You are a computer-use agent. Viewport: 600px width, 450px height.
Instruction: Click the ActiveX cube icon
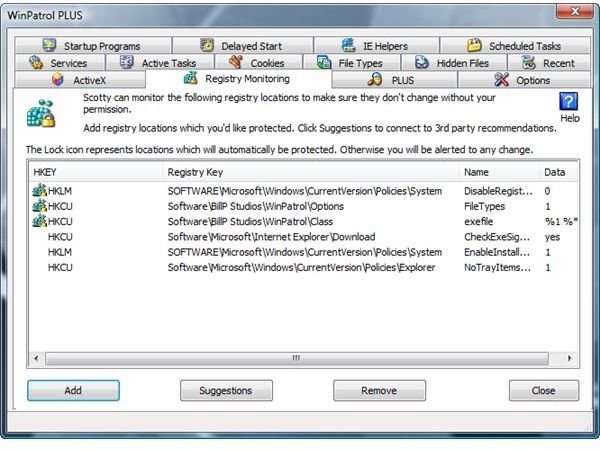pos(58,80)
